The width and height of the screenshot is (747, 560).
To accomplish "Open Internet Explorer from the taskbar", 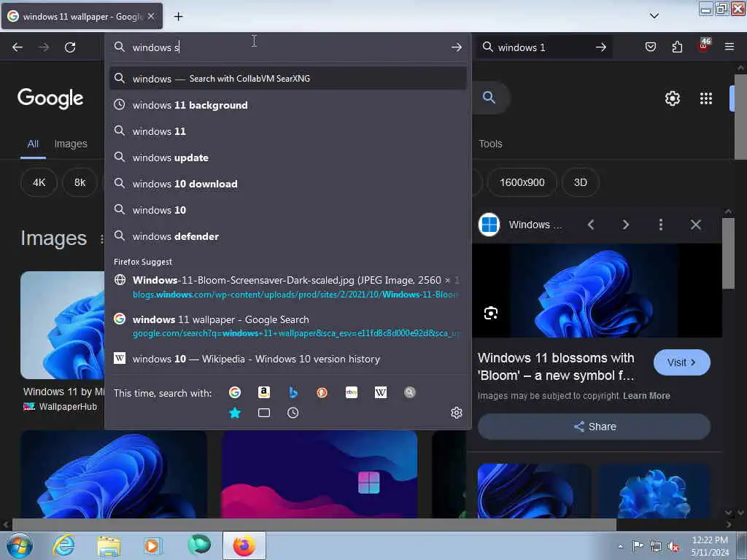I will 63,545.
